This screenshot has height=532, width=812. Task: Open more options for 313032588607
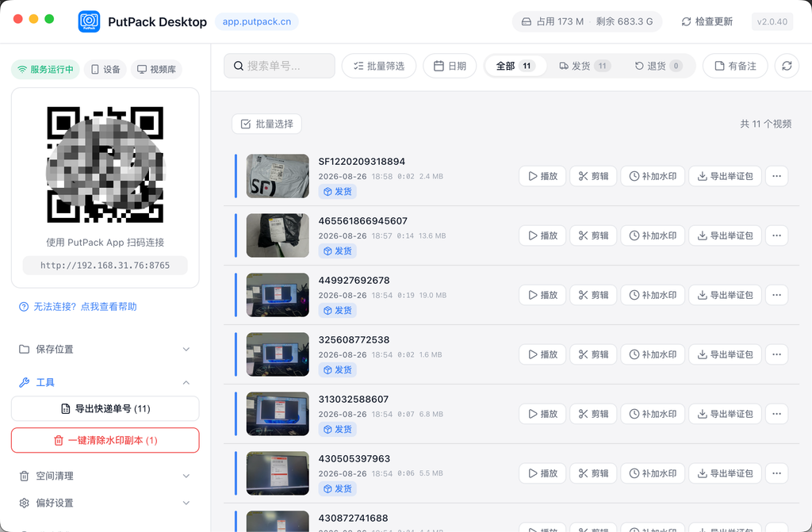point(777,414)
